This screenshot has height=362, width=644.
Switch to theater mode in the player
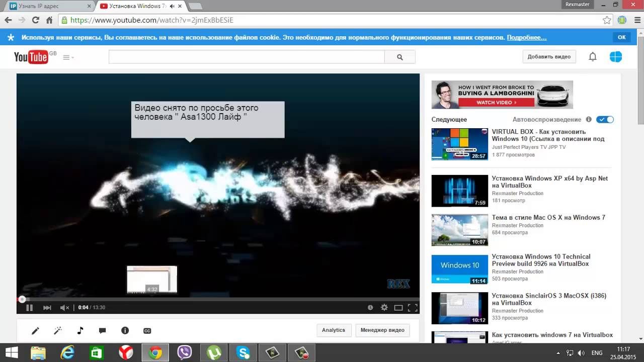coord(398,308)
